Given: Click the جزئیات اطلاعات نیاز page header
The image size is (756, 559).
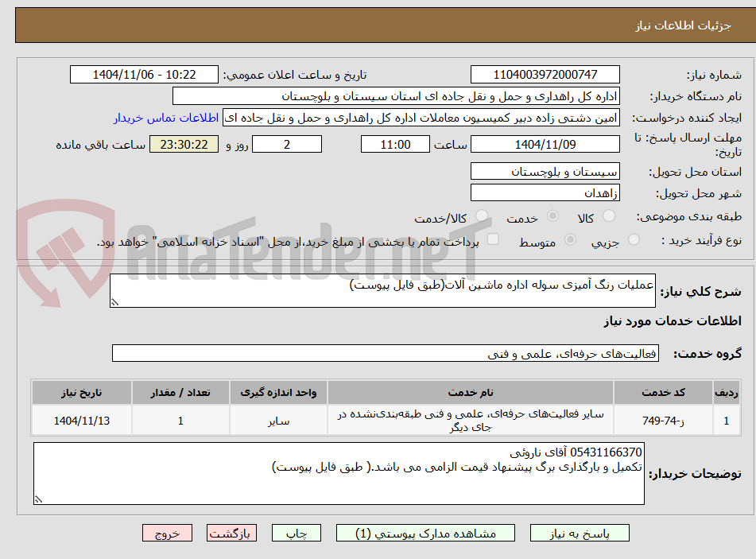Looking at the screenshot, I should point(683,25).
